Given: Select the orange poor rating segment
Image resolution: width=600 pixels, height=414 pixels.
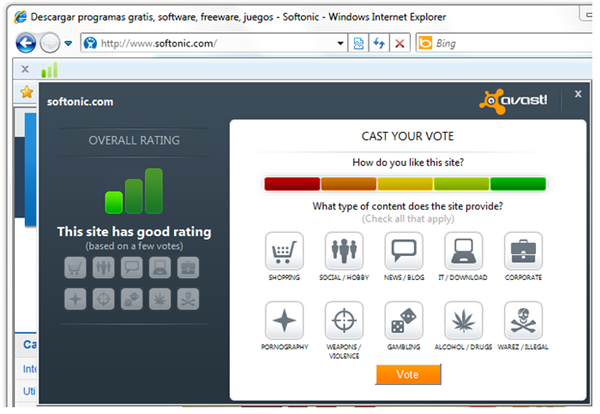Looking at the screenshot, I should coord(349,184).
